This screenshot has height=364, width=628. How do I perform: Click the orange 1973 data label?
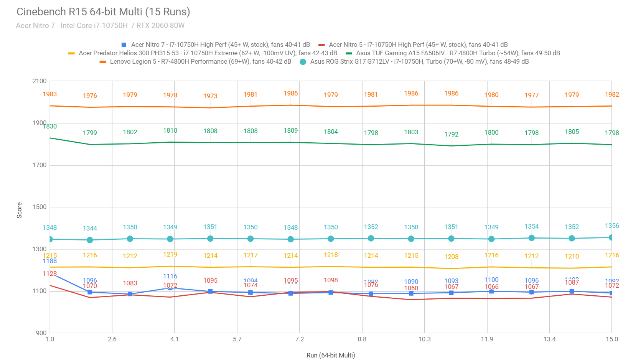[210, 96]
